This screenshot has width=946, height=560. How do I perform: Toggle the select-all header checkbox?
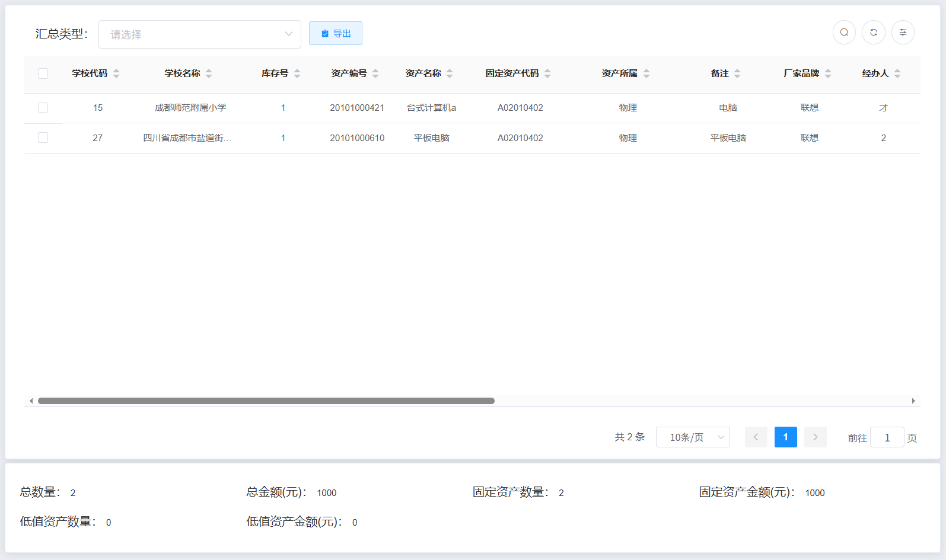(43, 73)
